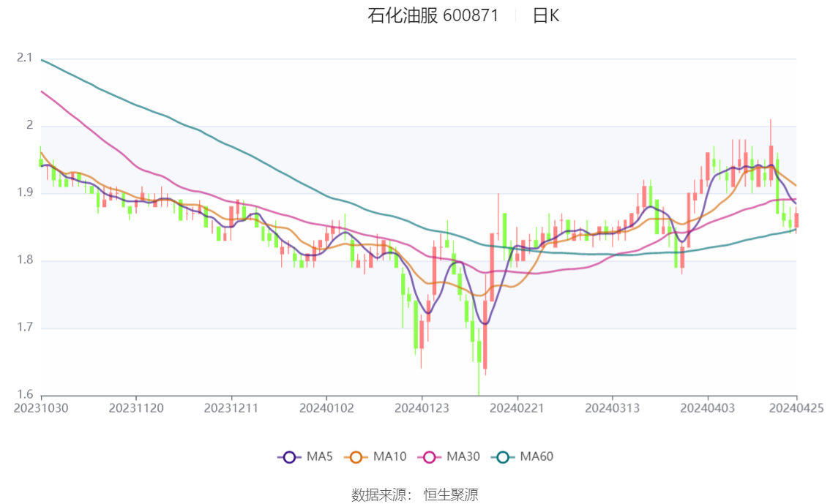This screenshot has width=830, height=504.
Task: Click the 20240123 date axis label
Action: (x=422, y=408)
